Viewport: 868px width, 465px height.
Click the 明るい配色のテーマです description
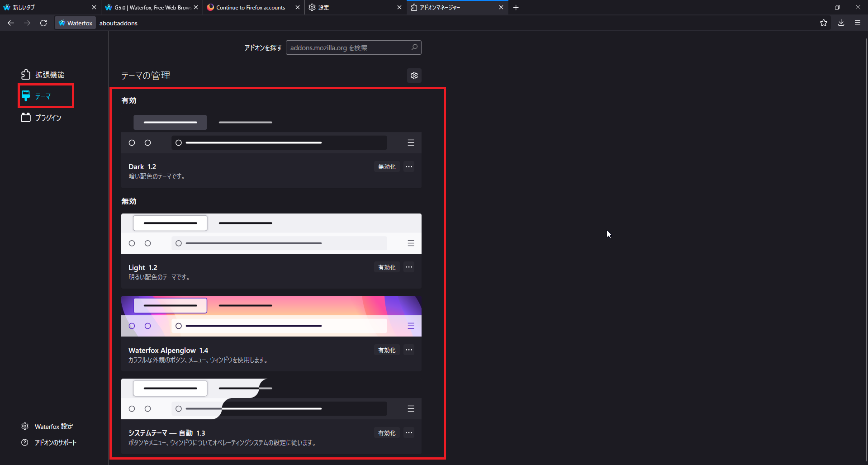[x=159, y=277]
